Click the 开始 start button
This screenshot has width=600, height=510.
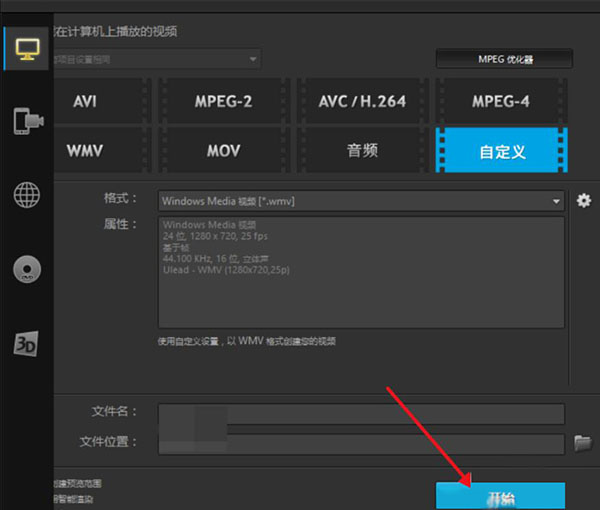pos(501,496)
